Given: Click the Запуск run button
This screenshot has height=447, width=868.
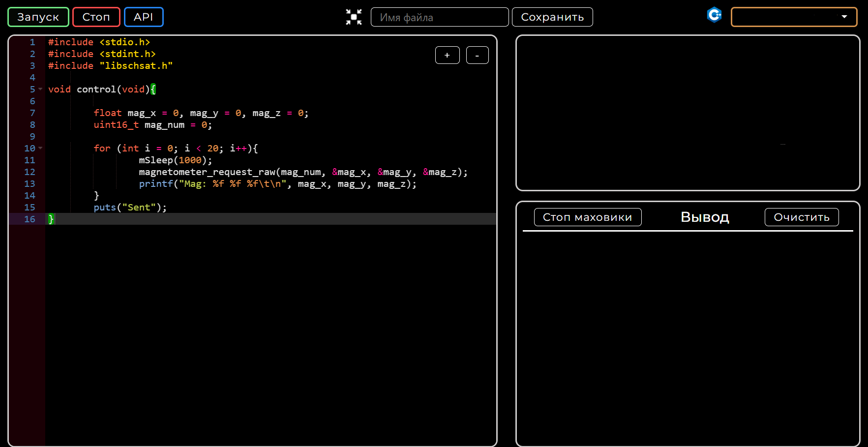Looking at the screenshot, I should pyautogui.click(x=38, y=17).
